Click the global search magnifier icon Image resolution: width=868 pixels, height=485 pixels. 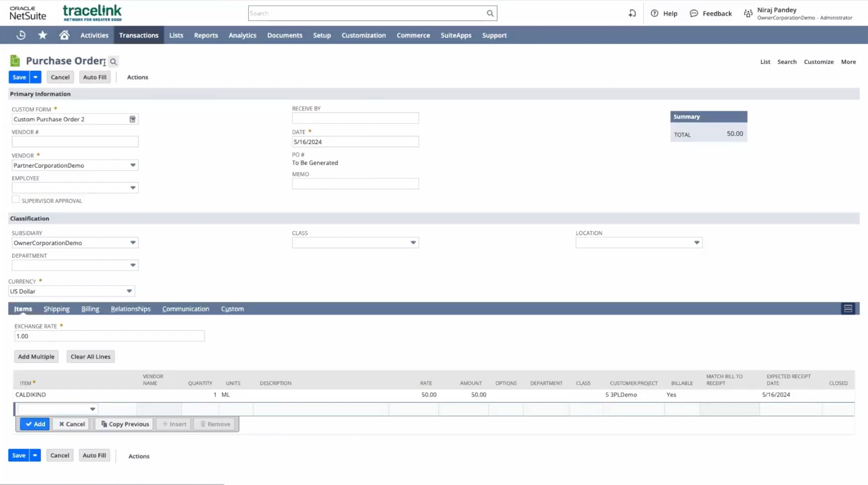pyautogui.click(x=490, y=13)
